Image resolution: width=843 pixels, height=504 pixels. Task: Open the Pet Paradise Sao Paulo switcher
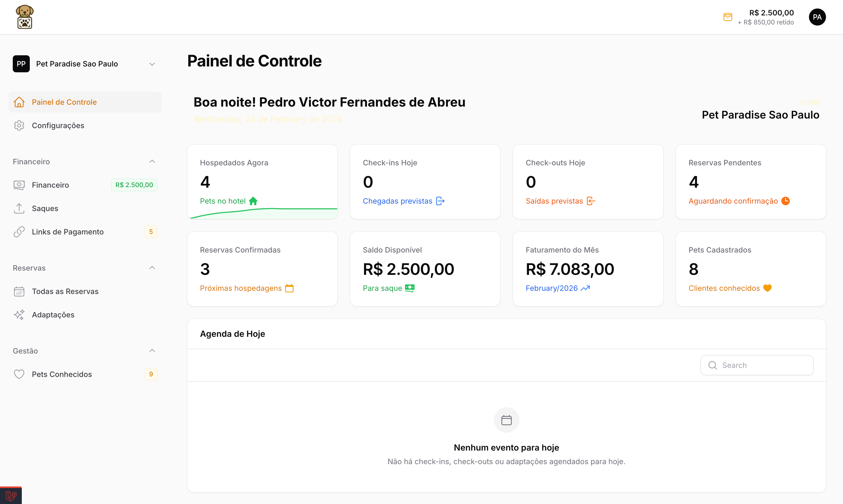point(84,64)
